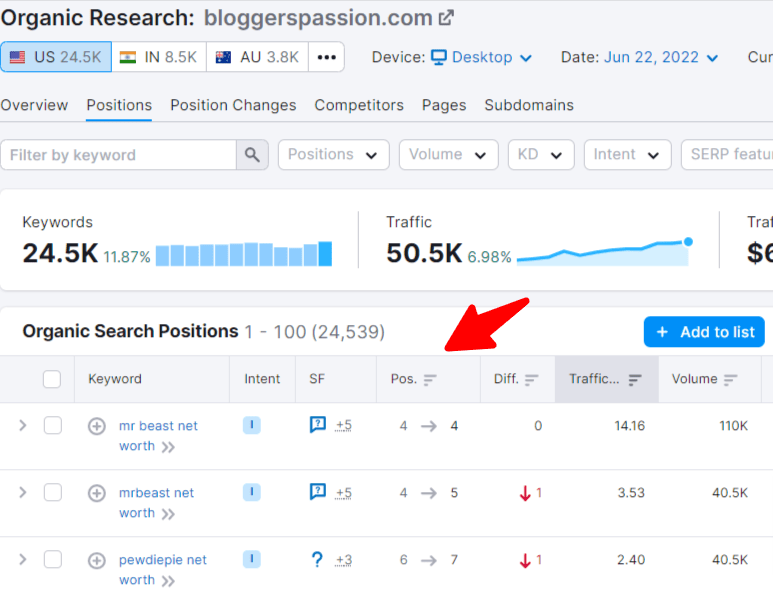Click the plus circle next to mr beast net worth

pyautogui.click(x=97, y=426)
